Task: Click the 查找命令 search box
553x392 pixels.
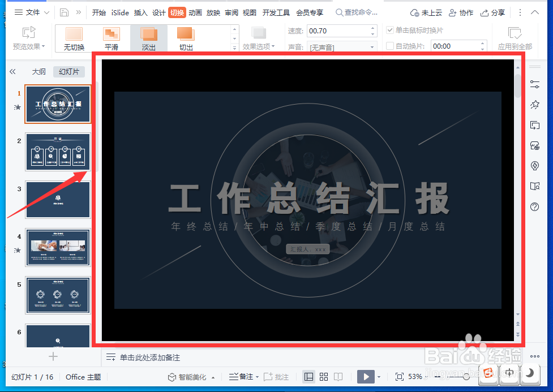Action: 357,12
